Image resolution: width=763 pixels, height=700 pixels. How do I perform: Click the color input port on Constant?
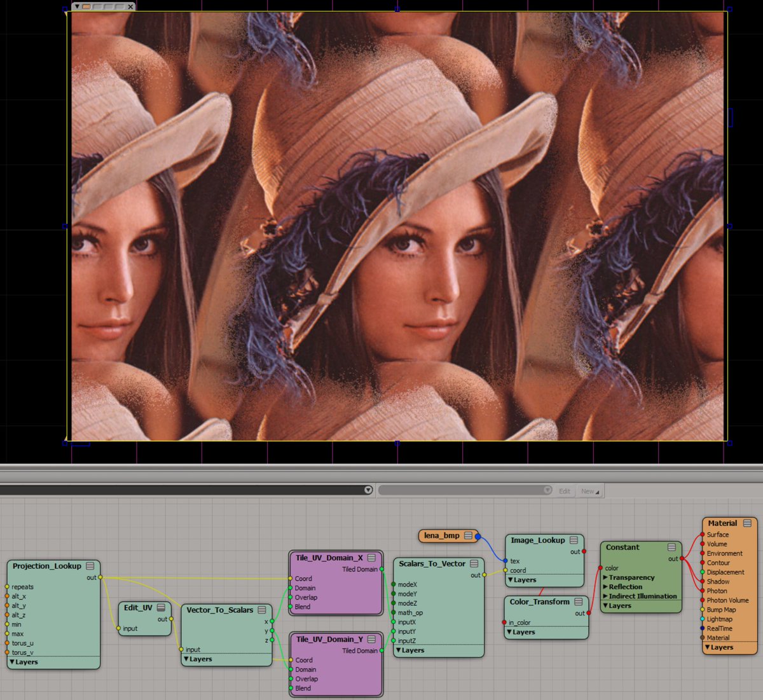[600, 568]
